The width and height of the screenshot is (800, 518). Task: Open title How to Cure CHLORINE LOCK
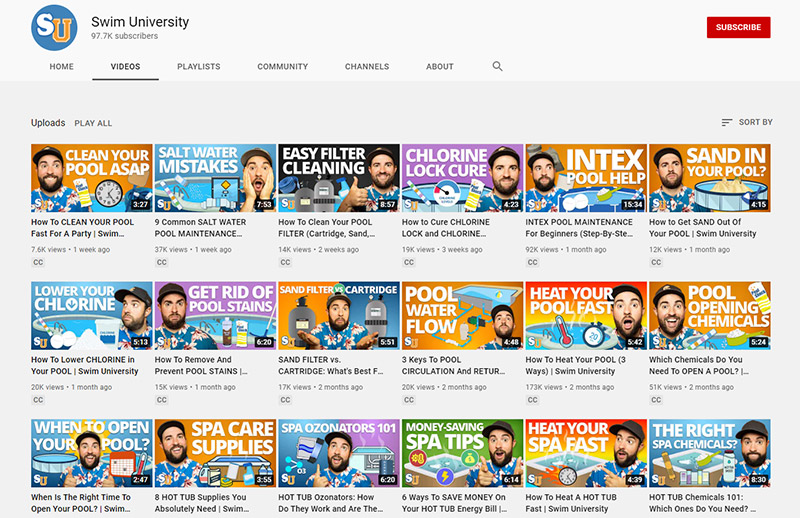click(446, 228)
